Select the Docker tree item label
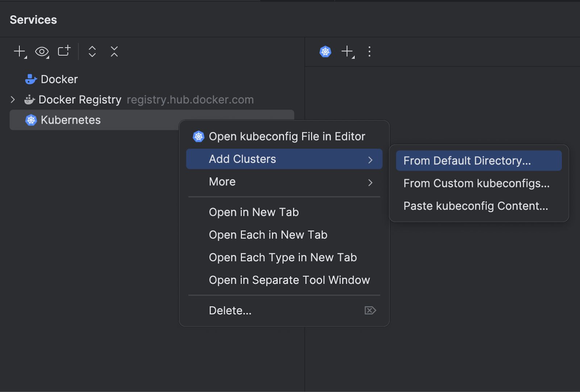Viewport: 580px width, 392px height. tap(59, 79)
